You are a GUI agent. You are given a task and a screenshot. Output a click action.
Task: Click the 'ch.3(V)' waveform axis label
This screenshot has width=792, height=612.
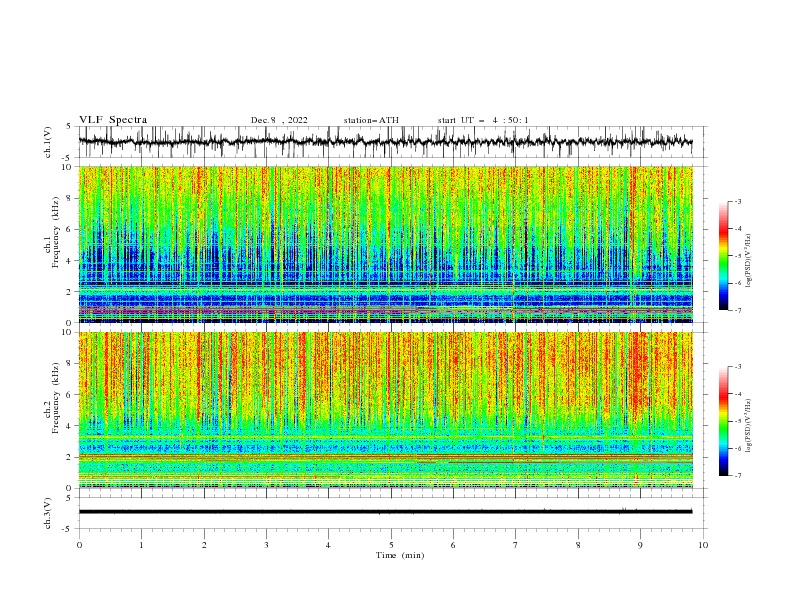(x=48, y=513)
